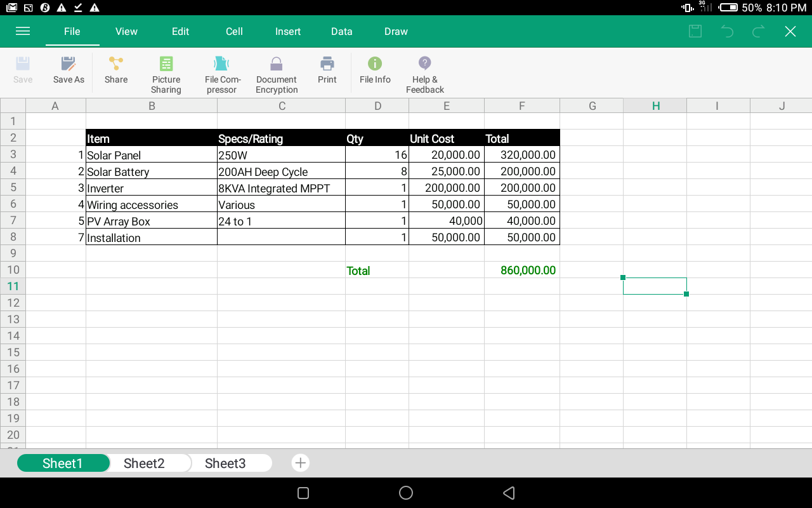Viewport: 812px width, 508px height.
Task: Click the Print icon
Action: 327,64
